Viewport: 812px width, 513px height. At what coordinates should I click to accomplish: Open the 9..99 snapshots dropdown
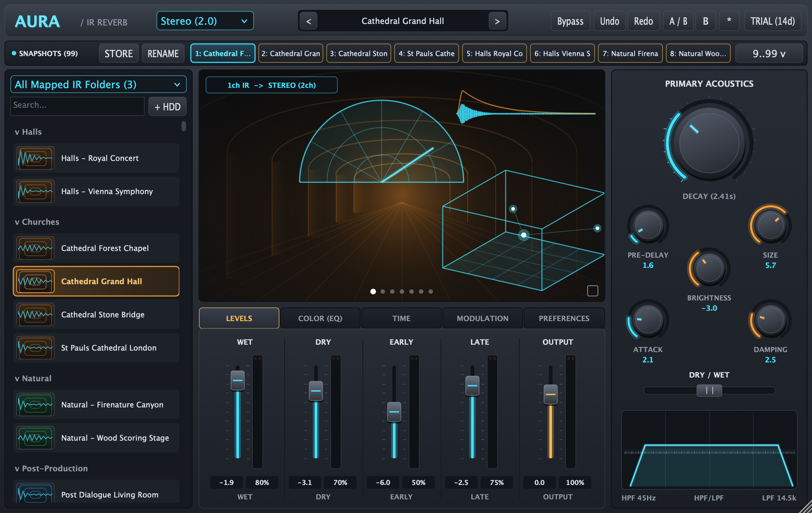click(769, 54)
